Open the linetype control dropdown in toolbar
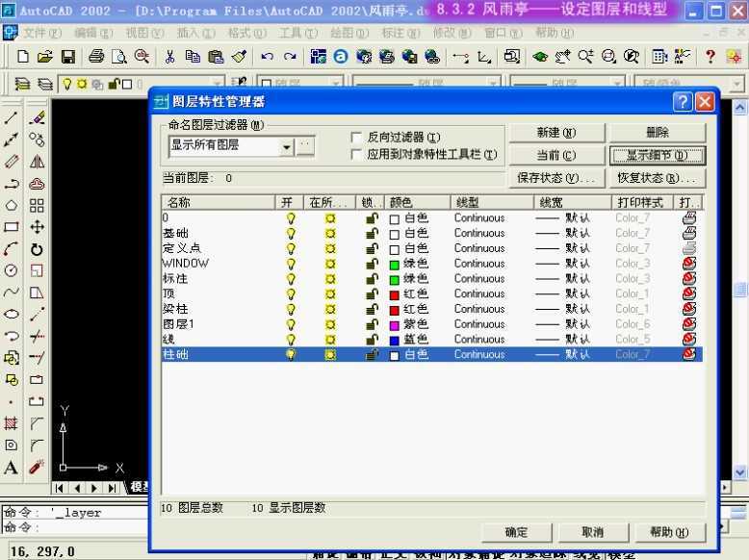Screen dimensions: 749x560 493,85
